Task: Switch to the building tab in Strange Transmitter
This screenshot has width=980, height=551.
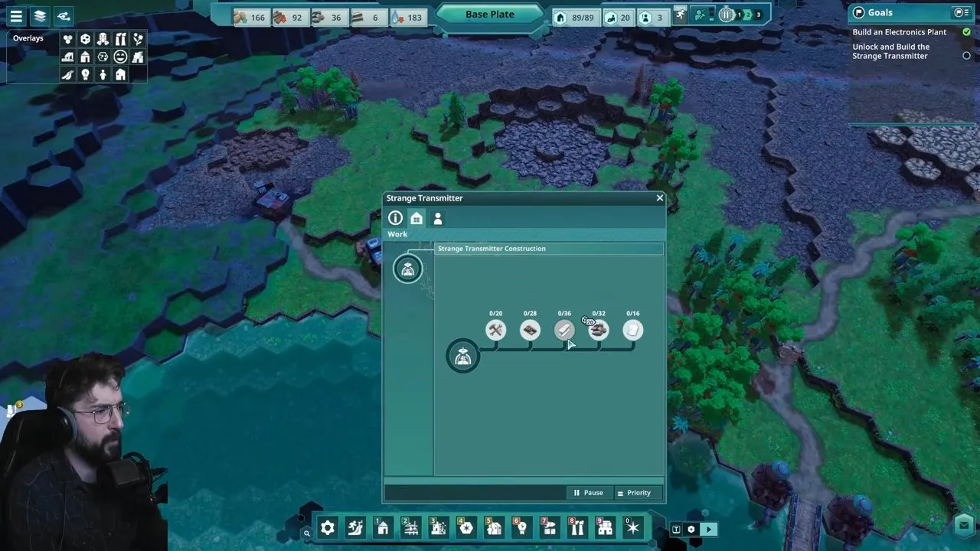Action: [416, 218]
